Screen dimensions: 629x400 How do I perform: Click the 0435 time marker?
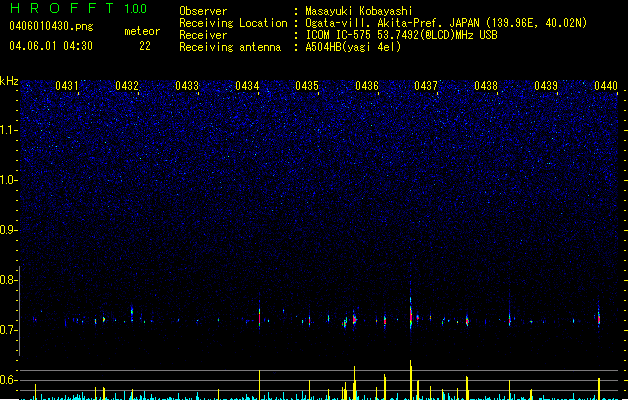pos(307,86)
